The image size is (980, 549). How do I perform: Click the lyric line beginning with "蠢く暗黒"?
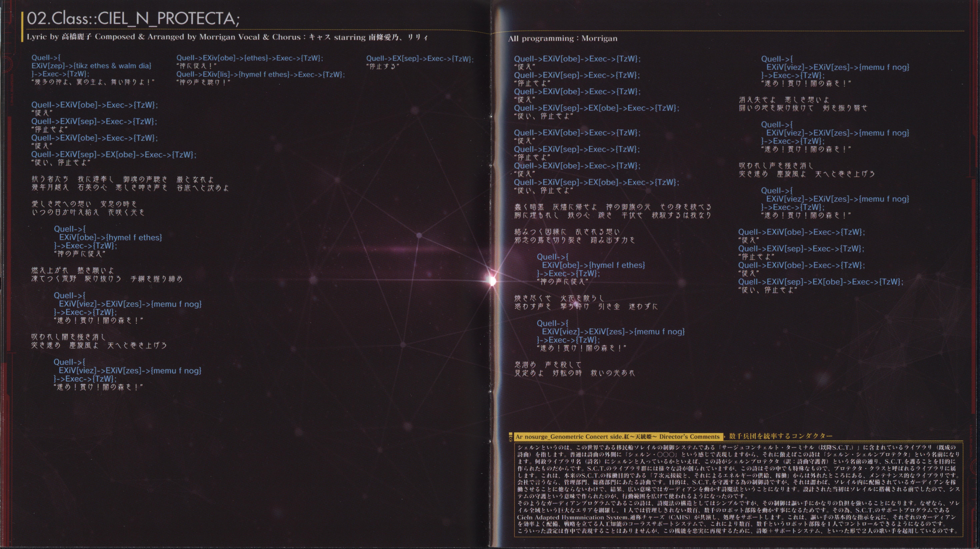[x=612, y=207]
